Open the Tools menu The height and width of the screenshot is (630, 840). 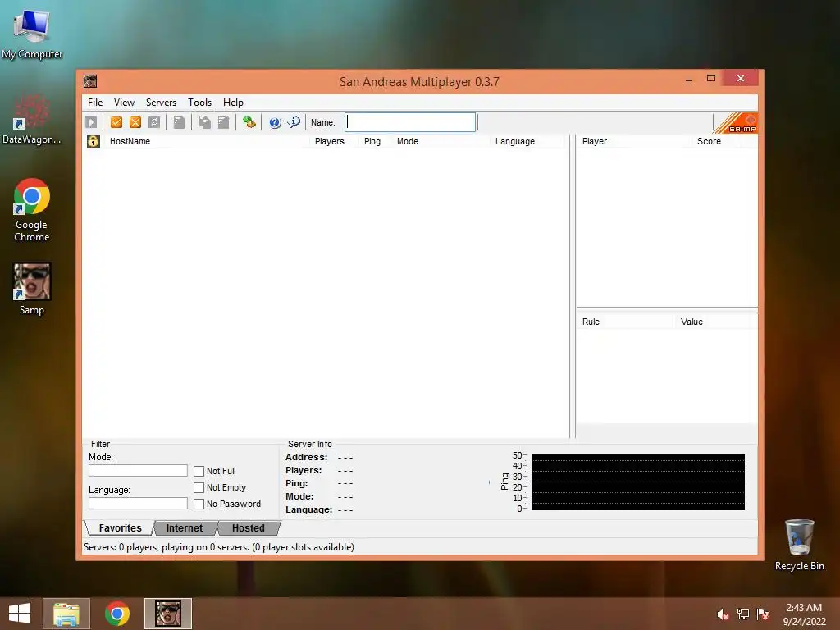[199, 103]
